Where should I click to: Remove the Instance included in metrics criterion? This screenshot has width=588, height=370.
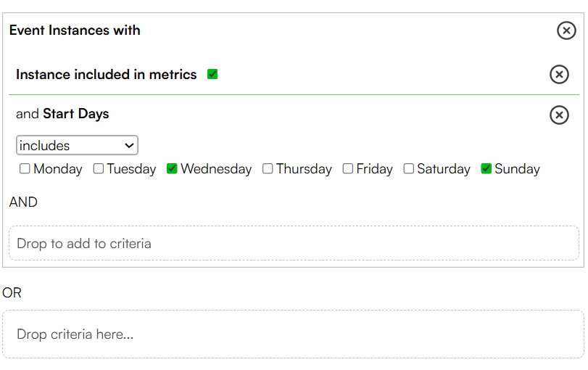tap(559, 74)
